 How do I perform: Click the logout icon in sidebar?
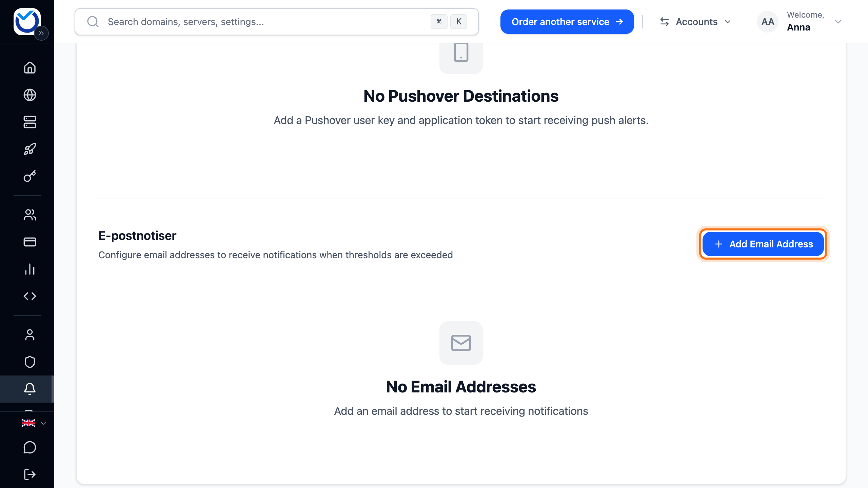[30, 474]
